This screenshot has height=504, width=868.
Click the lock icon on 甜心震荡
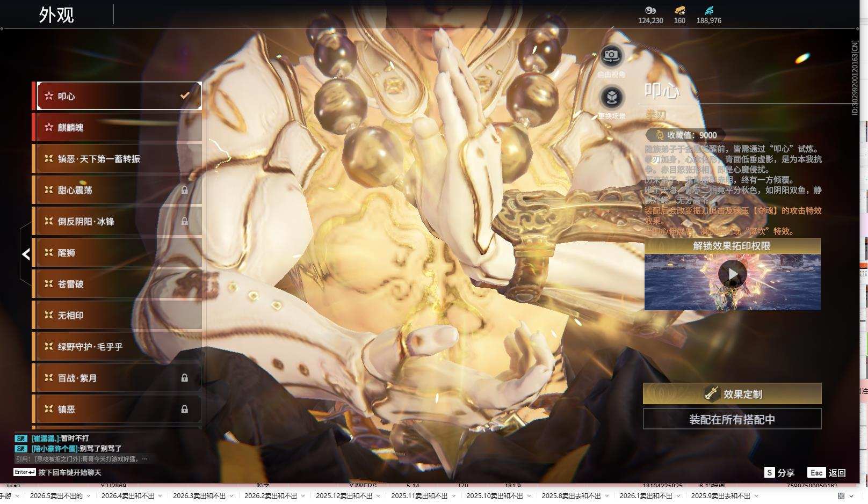(x=185, y=190)
